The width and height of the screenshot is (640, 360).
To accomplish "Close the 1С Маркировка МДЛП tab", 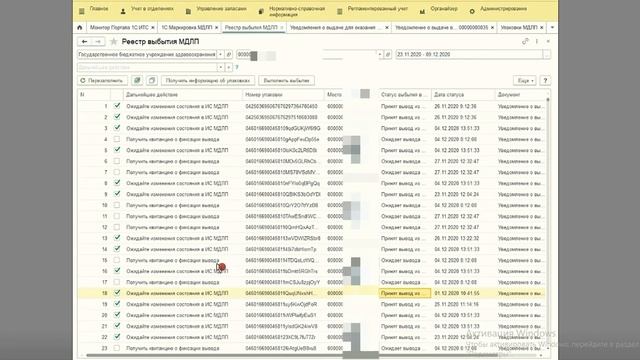I will pos(216,27).
